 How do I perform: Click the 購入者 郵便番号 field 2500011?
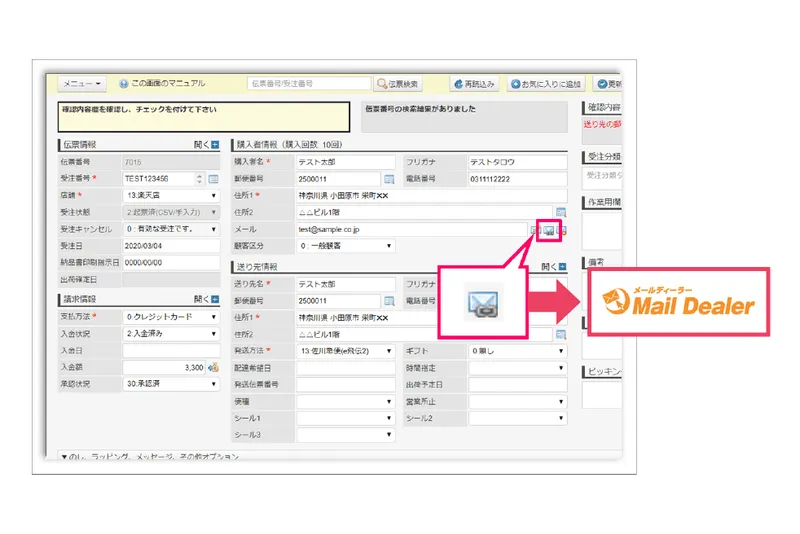338,179
